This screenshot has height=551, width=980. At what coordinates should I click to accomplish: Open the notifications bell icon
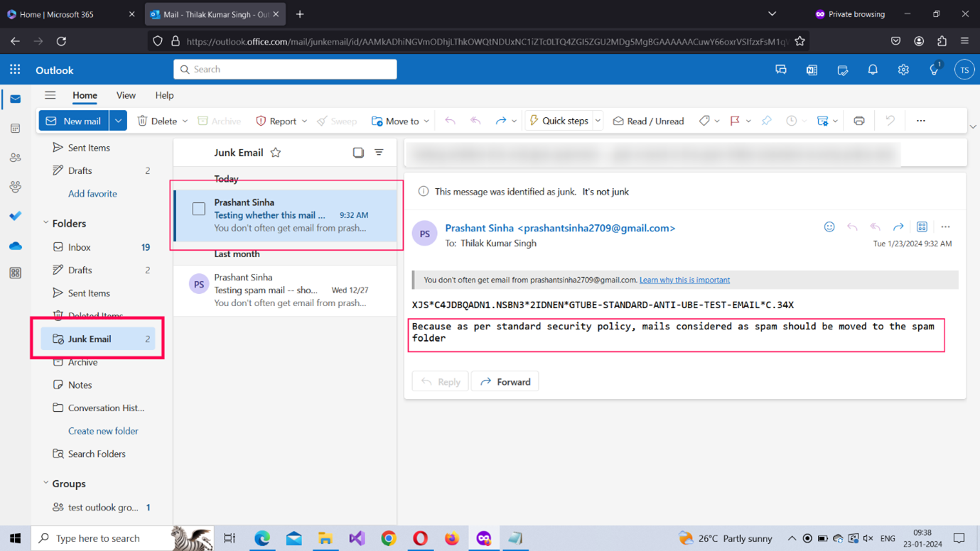[873, 70]
